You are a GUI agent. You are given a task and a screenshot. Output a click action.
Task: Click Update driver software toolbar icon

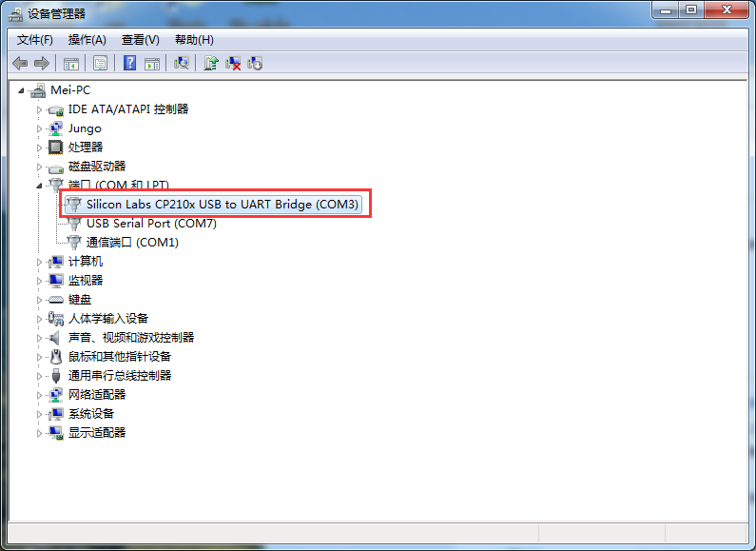coord(211,63)
